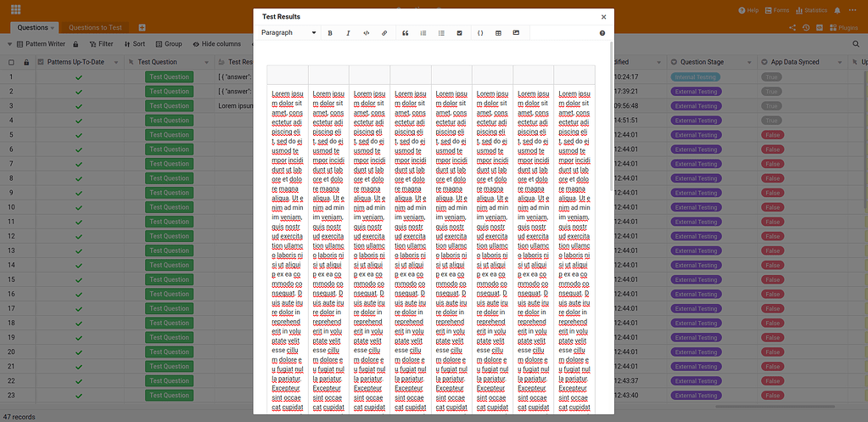Click the editor's vertical scrollbar
Viewport: 868px width, 422px height.
point(611,116)
